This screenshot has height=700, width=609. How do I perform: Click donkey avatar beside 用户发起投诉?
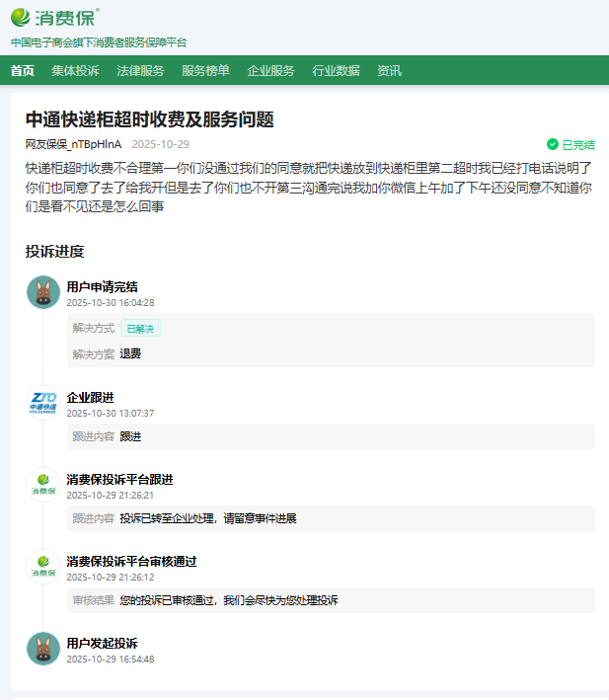click(x=43, y=649)
